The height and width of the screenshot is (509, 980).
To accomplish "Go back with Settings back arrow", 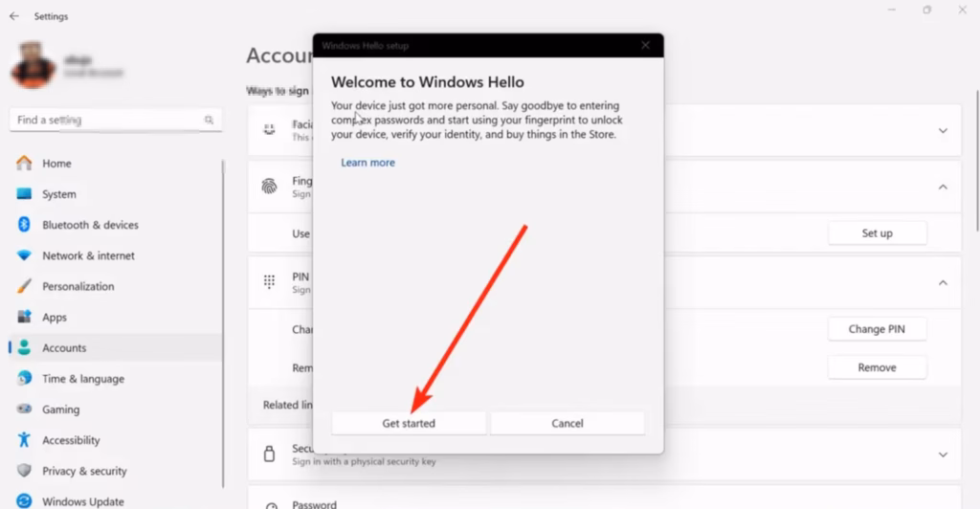I will (13, 16).
